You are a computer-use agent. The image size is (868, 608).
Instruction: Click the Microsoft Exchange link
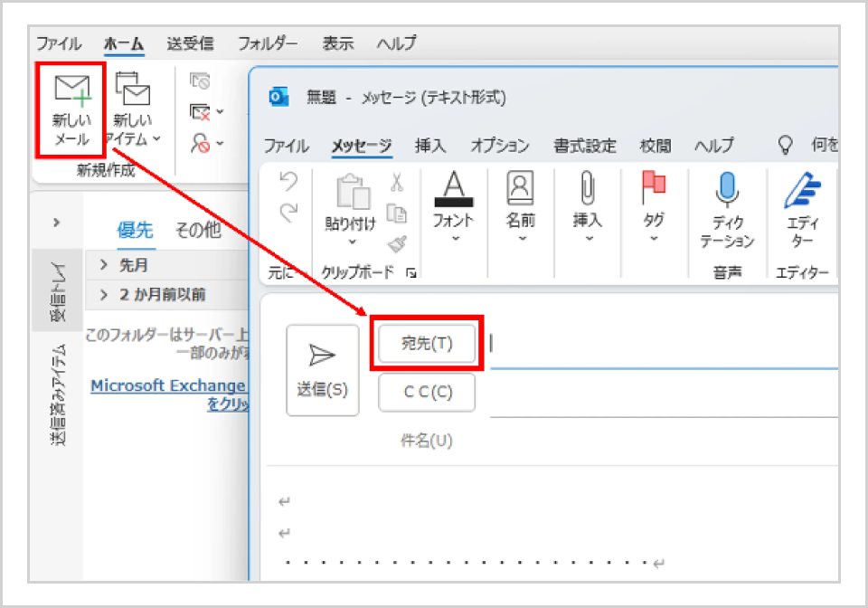click(168, 385)
